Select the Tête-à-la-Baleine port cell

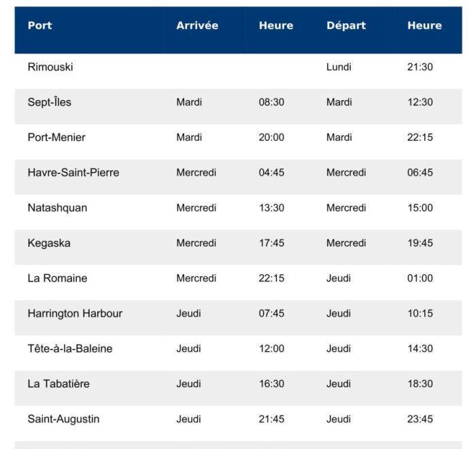(70, 349)
